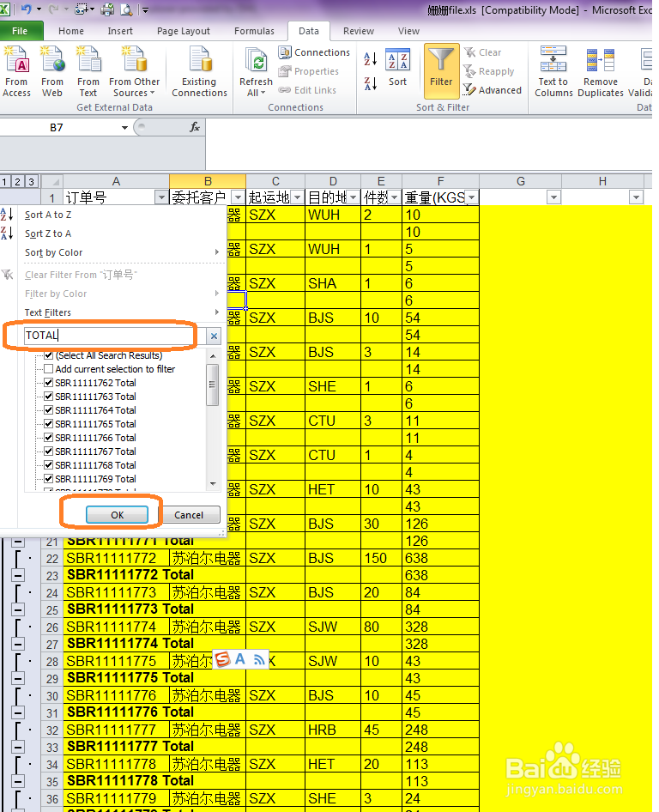Click the Quick Print icon in the toolbar
This screenshot has height=812, width=659.
[107, 9]
